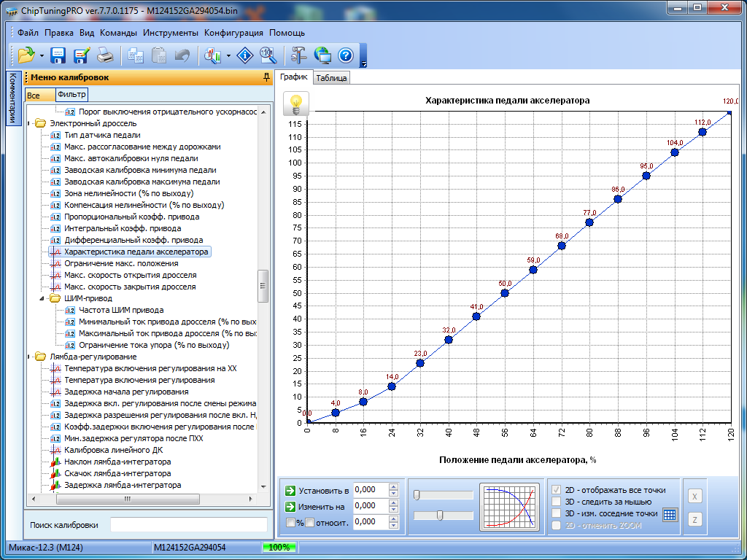Viewport: 747px width, 560px height.
Task: Open dropdown arrow next to Open icon
Action: [x=42, y=56]
